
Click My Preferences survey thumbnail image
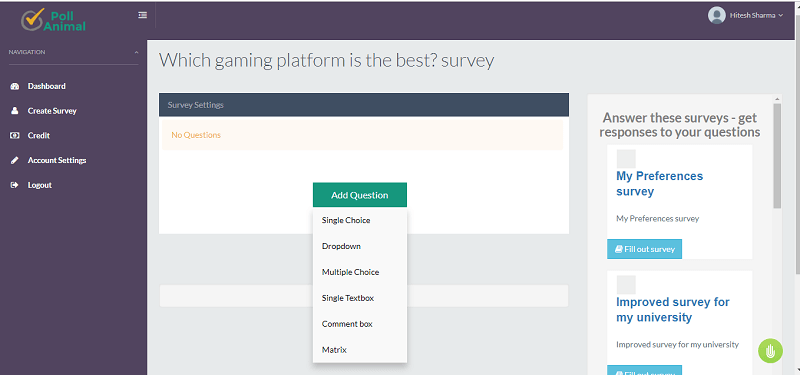click(x=626, y=159)
